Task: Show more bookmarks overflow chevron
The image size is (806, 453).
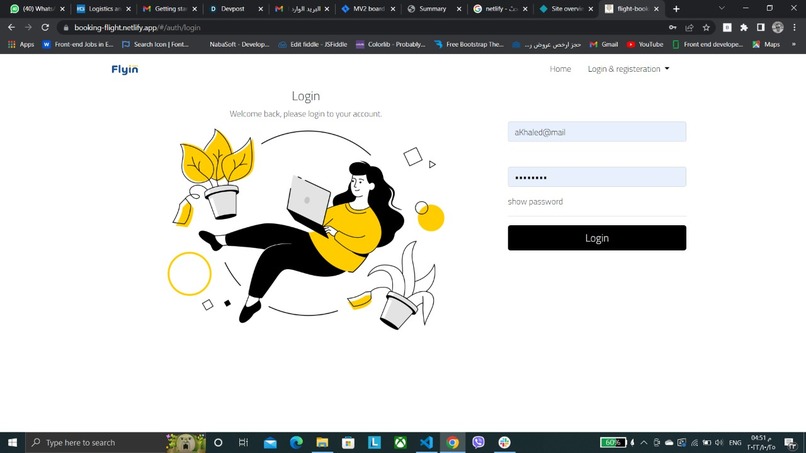Action: coord(794,45)
